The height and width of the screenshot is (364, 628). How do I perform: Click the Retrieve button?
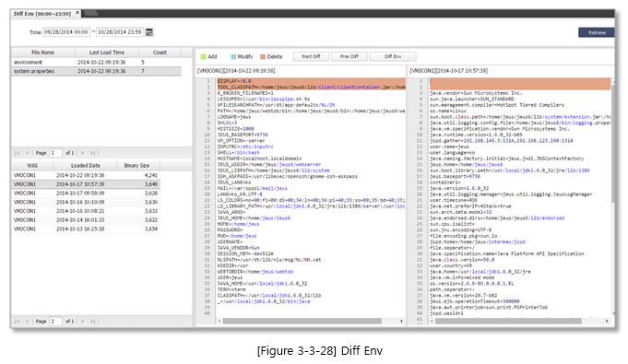click(597, 32)
